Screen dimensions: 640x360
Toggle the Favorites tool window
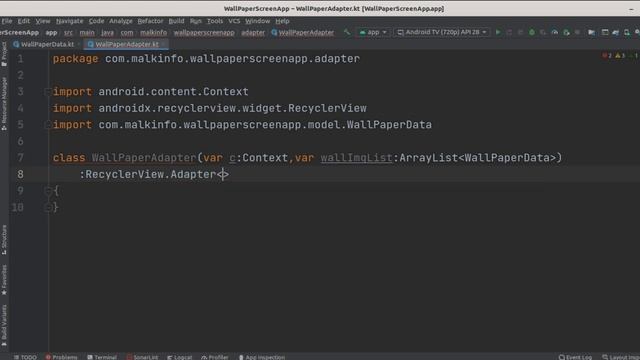(x=4, y=280)
